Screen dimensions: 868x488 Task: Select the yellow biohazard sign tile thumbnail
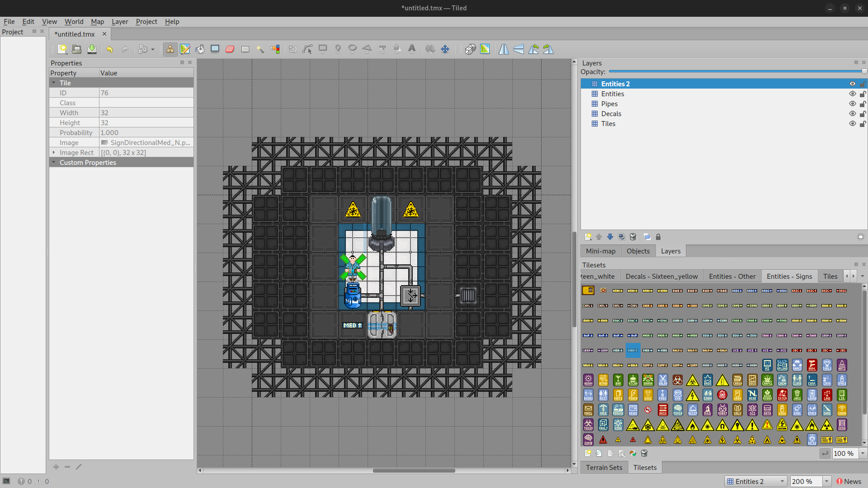pos(692,380)
